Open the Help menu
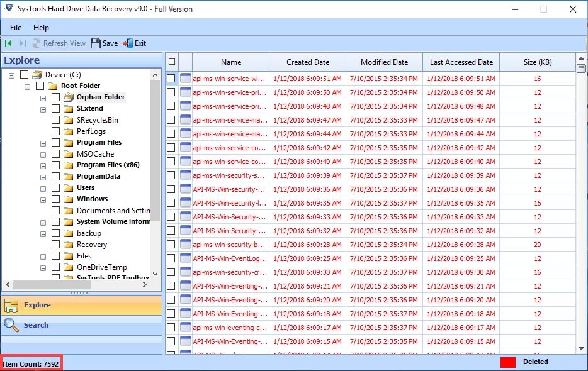 click(x=41, y=28)
